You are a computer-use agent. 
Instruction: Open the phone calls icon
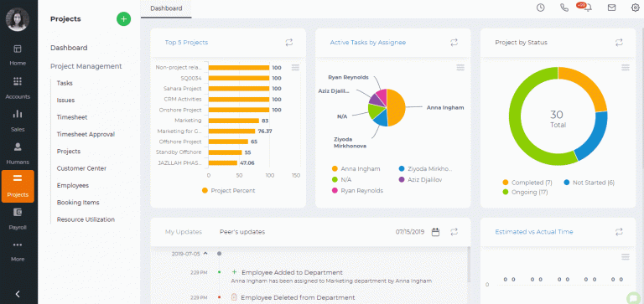click(564, 8)
